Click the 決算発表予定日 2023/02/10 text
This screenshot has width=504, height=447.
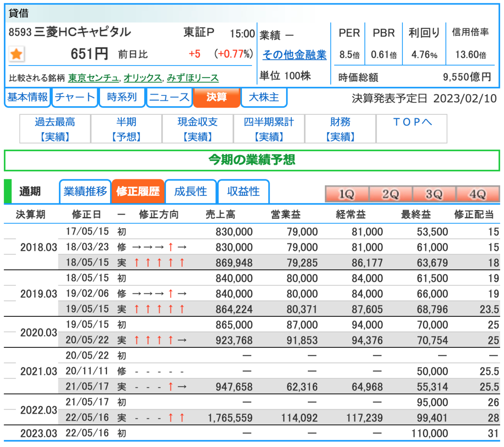(424, 99)
